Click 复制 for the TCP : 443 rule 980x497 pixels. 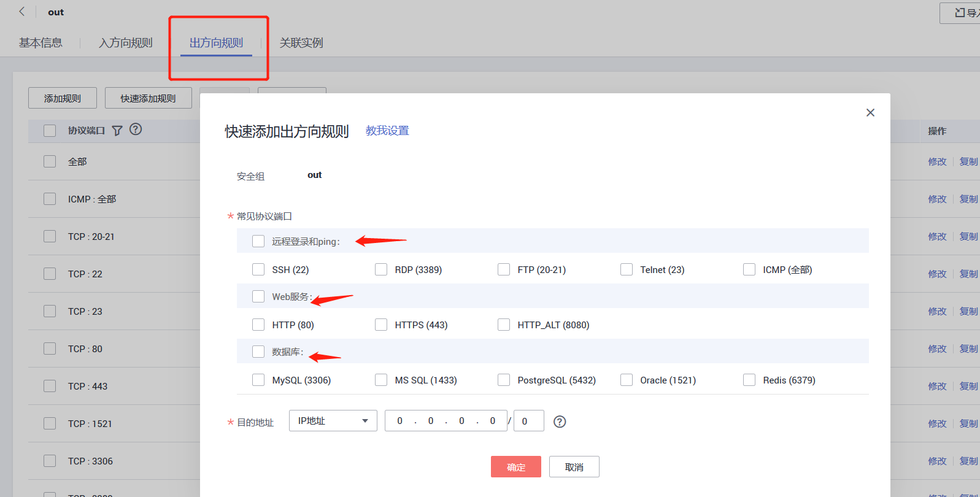[x=969, y=386]
